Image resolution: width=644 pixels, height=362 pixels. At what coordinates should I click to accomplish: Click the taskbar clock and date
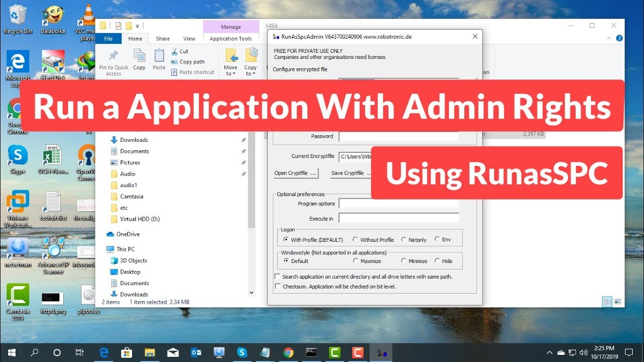click(x=604, y=352)
